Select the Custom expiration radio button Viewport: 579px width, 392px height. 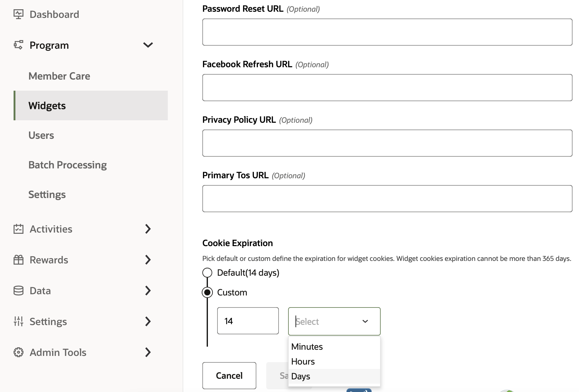[207, 292]
